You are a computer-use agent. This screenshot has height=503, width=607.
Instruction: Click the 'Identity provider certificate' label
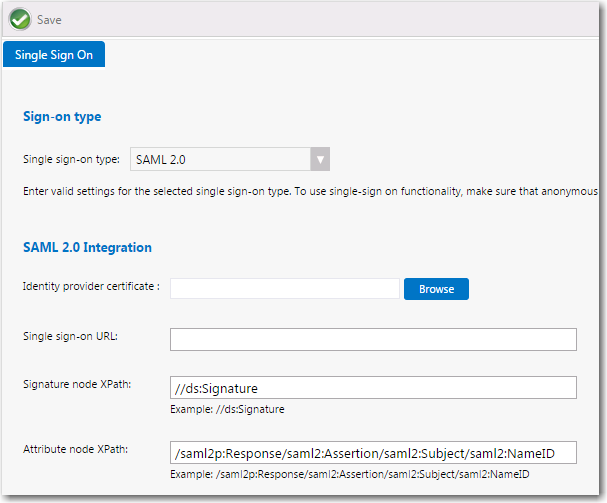coord(91,287)
